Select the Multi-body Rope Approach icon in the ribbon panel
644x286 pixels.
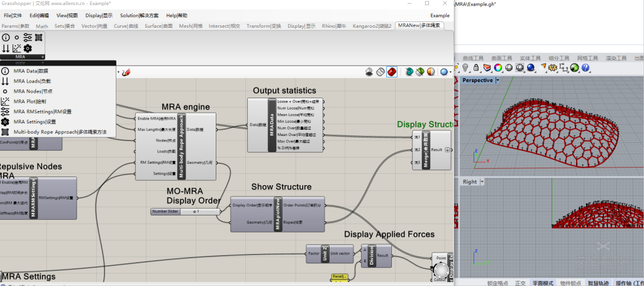coord(38,37)
